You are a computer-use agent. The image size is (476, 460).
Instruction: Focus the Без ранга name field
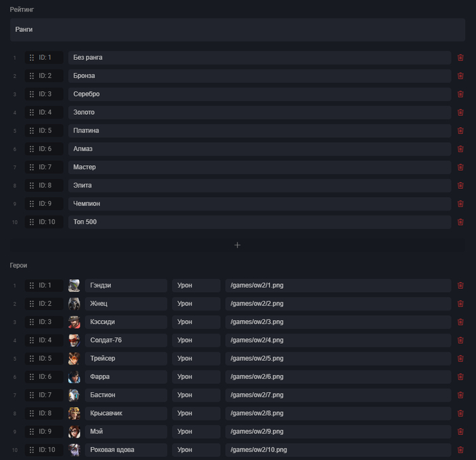point(259,58)
